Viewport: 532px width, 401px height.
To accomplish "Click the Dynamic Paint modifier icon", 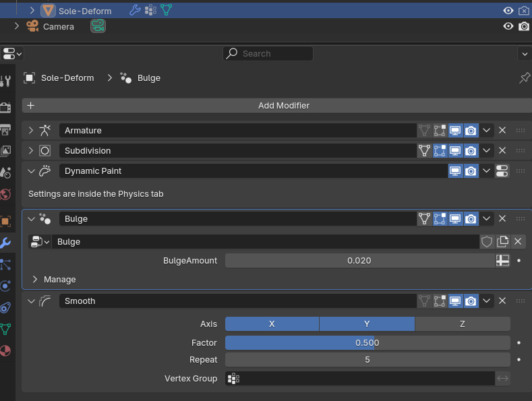I will (x=45, y=171).
